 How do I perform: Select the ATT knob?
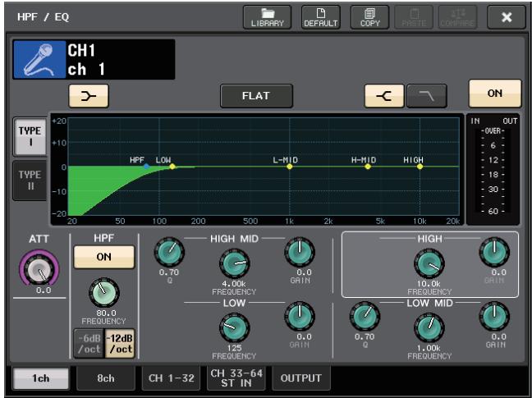click(x=39, y=269)
